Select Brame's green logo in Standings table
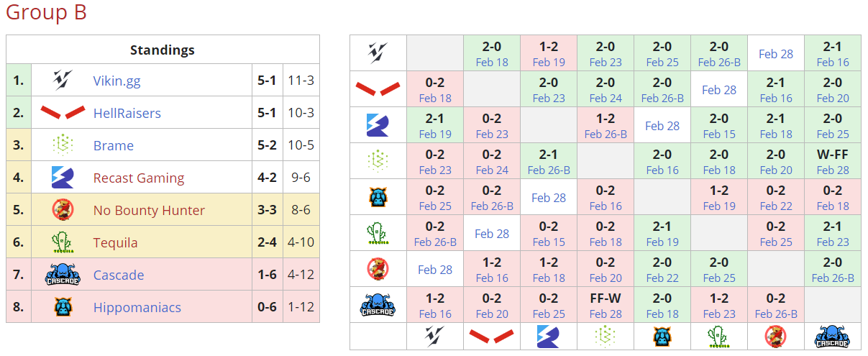Image resolution: width=868 pixels, height=356 pixels. 63,145
